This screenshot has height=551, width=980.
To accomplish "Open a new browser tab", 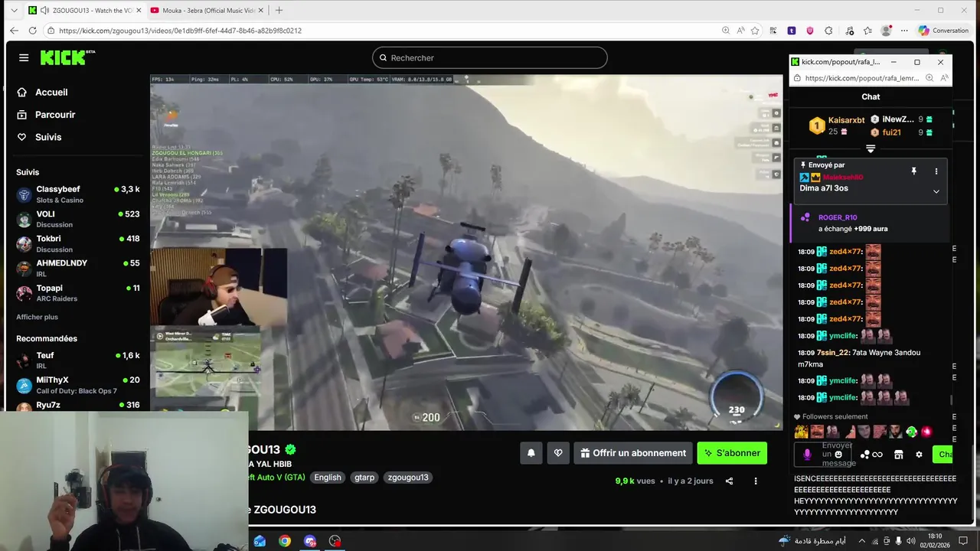I will click(x=279, y=10).
